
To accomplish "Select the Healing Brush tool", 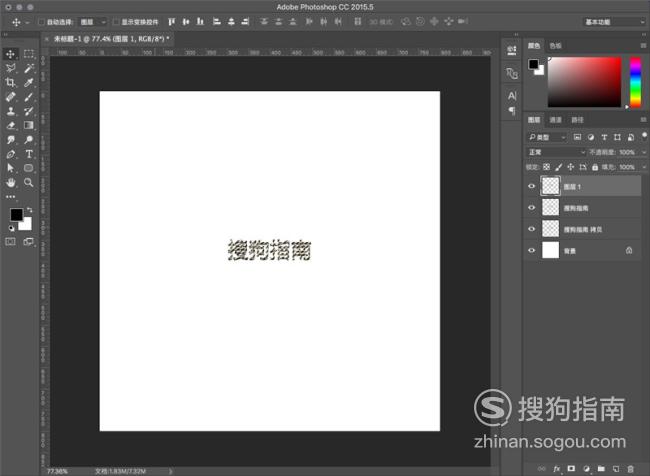I will pos(11,97).
